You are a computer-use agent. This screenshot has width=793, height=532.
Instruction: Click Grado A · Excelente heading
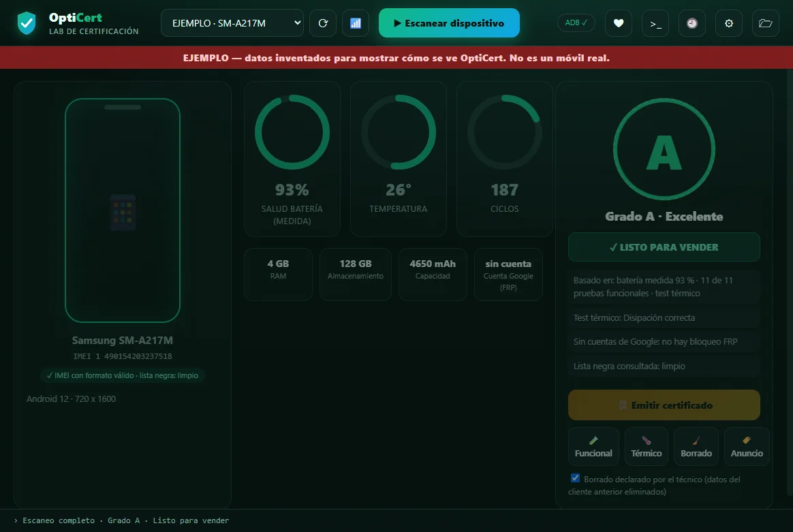point(664,217)
